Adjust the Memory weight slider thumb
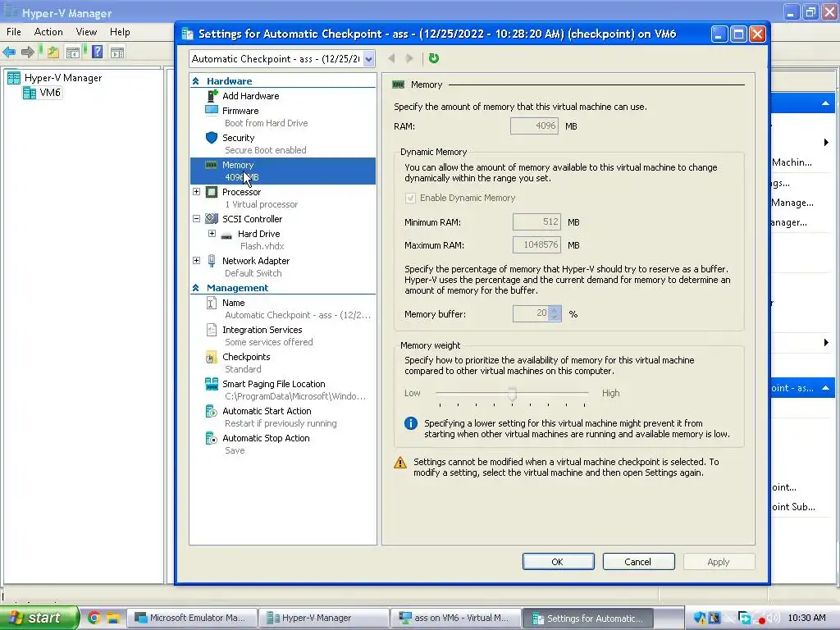Viewport: 840px width, 630px height. 512,395
